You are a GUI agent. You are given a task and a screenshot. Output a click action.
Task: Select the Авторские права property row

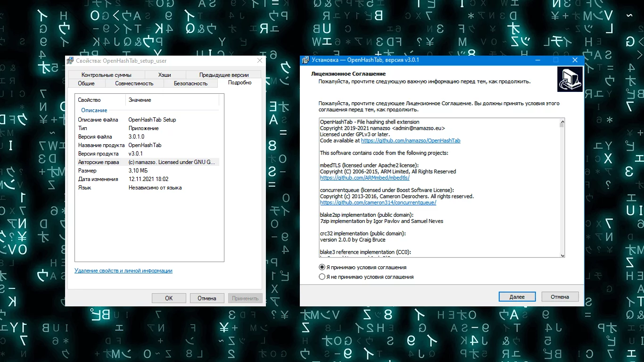point(148,162)
